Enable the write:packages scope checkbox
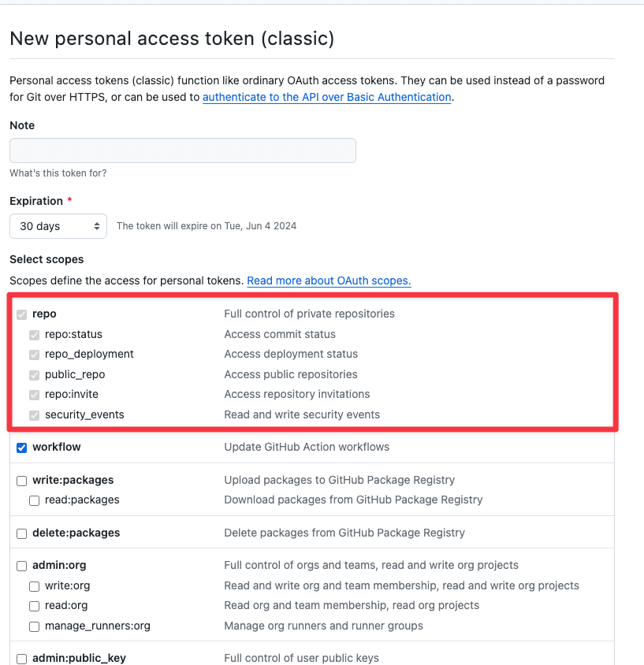Screen dimensions: 644x665 (x=22, y=481)
